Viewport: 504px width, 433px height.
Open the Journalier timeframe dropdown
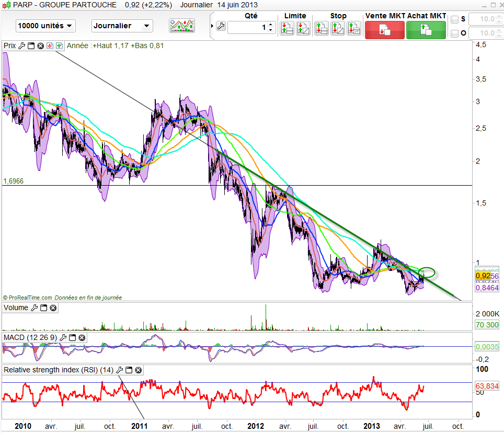[x=122, y=26]
